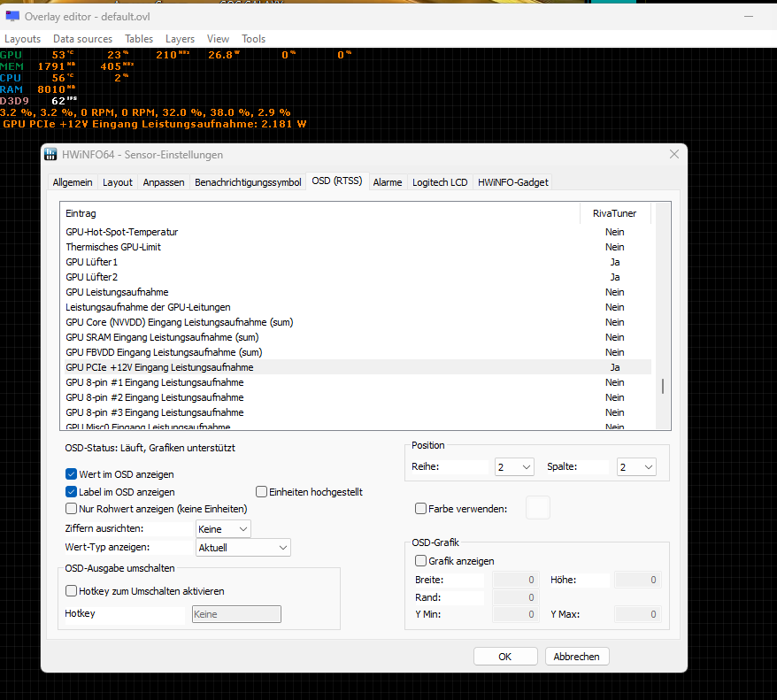The height and width of the screenshot is (700, 777).
Task: Click the Y Min input field
Action: 516,614
